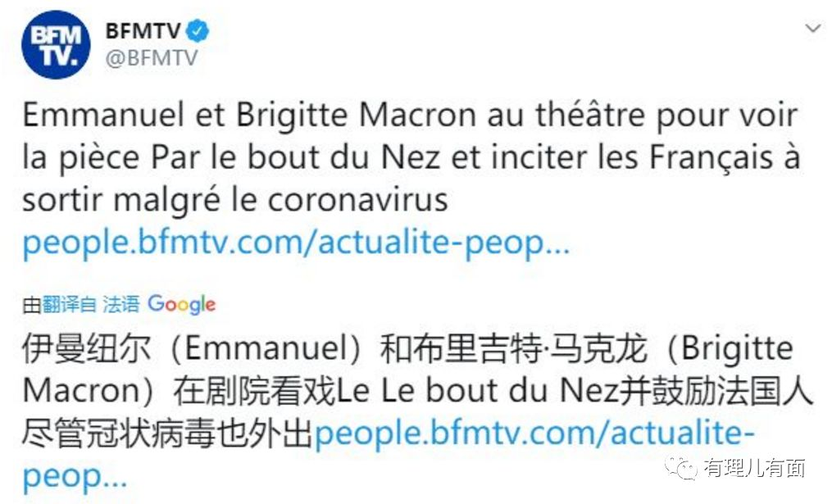Open the tweet options chevron menu
This screenshot has height=504, width=832.
pos(812,29)
